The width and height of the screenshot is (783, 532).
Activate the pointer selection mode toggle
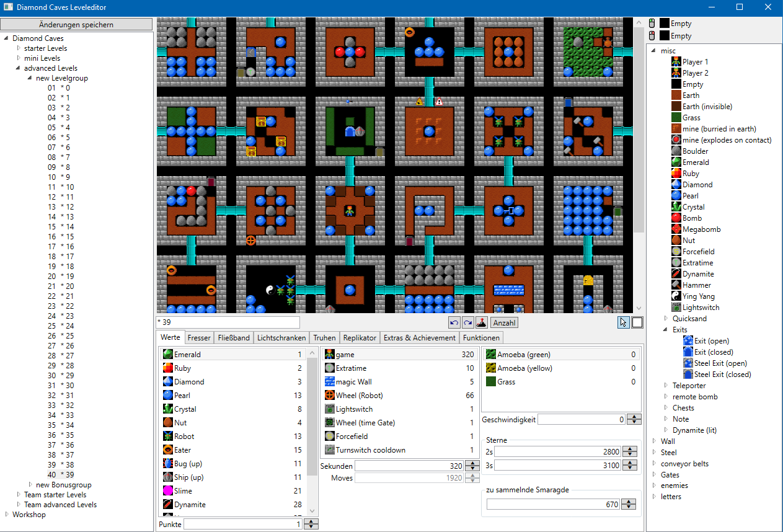pyautogui.click(x=624, y=322)
